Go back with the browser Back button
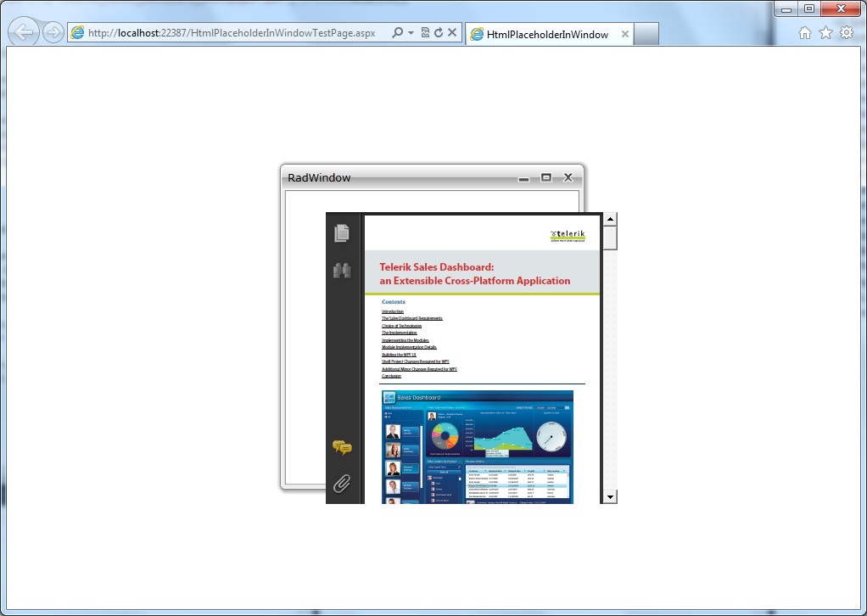This screenshot has height=616, width=867. pyautogui.click(x=24, y=32)
